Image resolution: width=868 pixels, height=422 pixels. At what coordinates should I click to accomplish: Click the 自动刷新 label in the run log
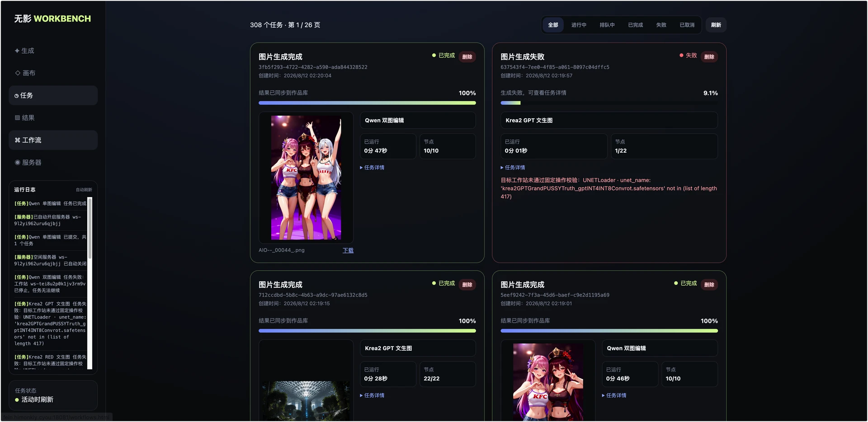[84, 190]
